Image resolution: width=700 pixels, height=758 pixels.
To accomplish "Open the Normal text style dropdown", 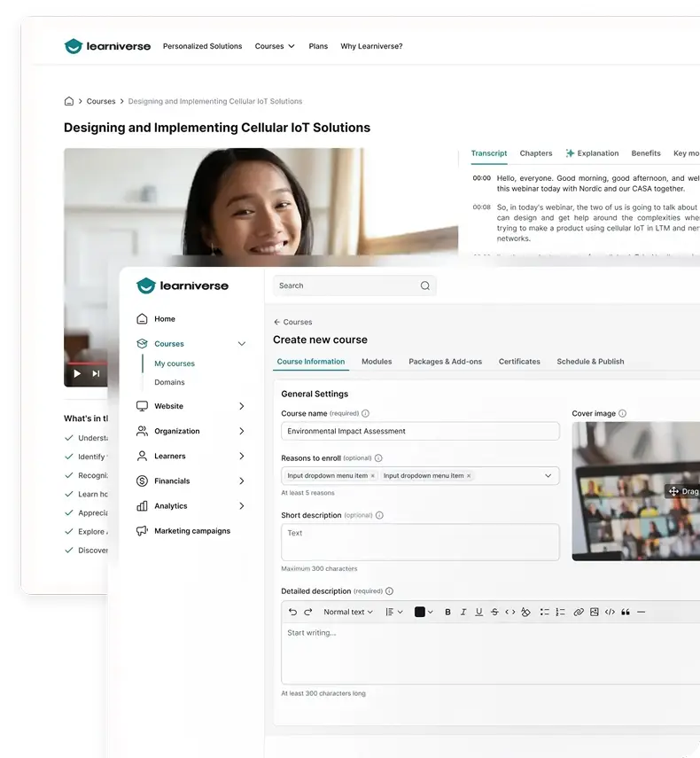I will [348, 612].
